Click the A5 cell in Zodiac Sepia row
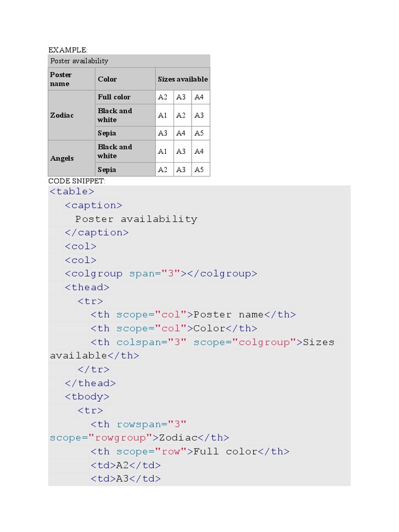 point(199,133)
